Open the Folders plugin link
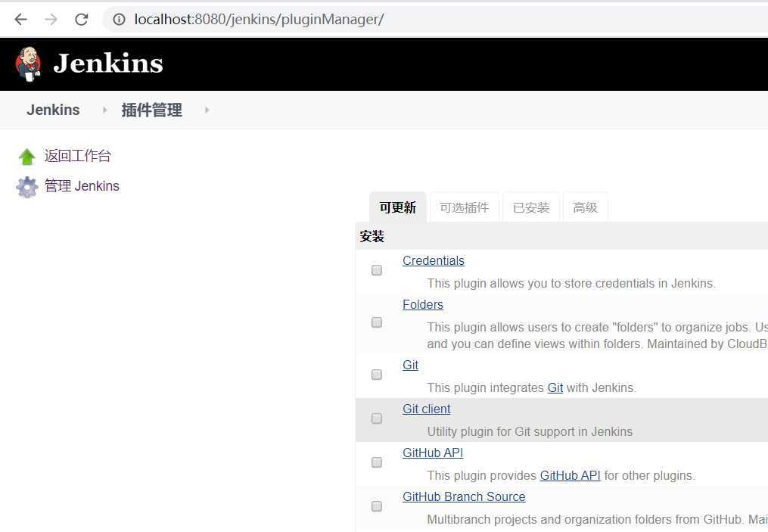This screenshot has width=768, height=532. click(x=423, y=305)
